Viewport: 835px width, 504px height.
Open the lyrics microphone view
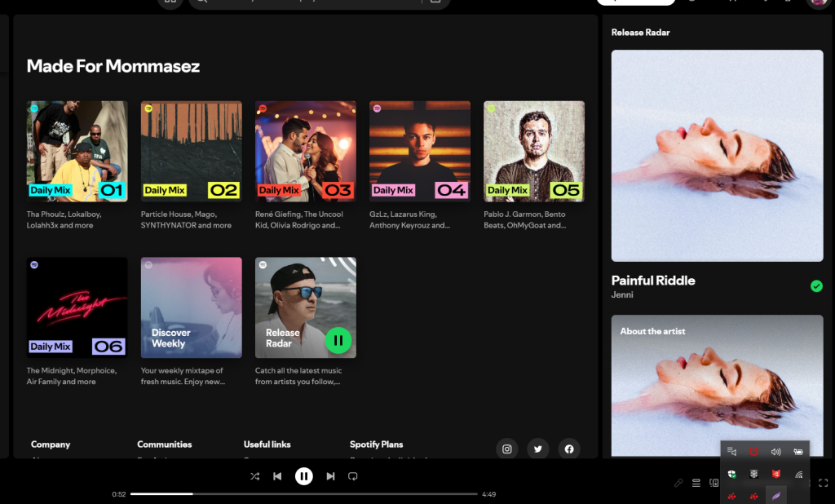point(678,483)
